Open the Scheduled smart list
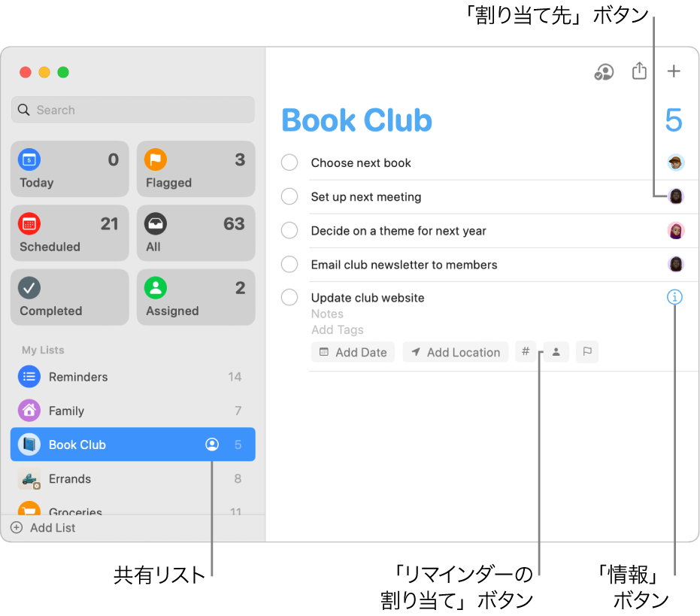The image size is (700, 616). 70,233
